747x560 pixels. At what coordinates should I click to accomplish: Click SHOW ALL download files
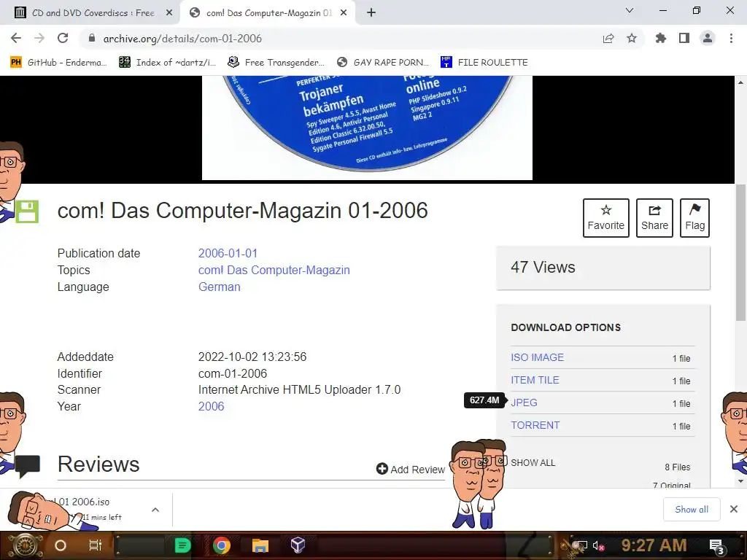click(533, 463)
